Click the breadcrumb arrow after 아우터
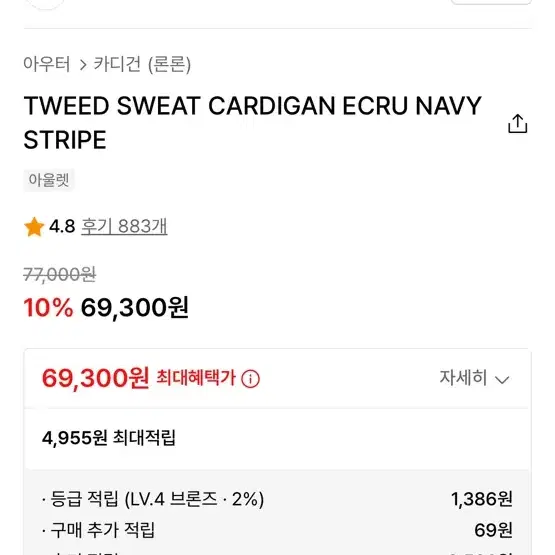This screenshot has width=555, height=555. (x=83, y=65)
